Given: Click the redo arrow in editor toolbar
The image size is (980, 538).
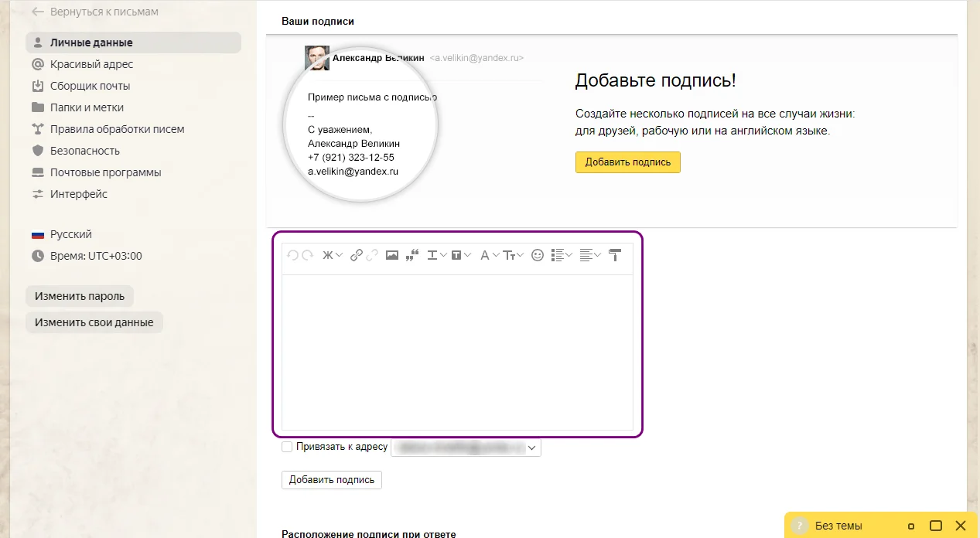Looking at the screenshot, I should tap(307, 255).
